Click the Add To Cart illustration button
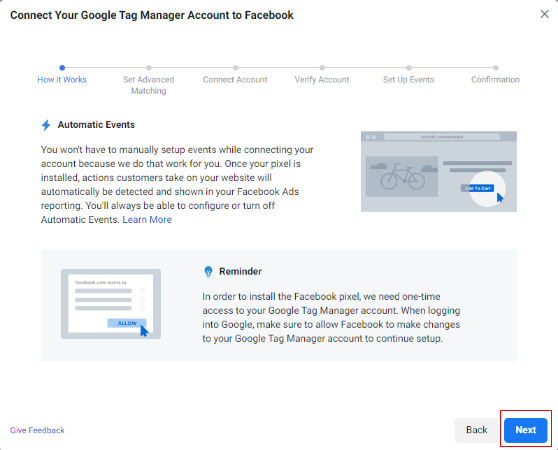The height and width of the screenshot is (450, 558). [477, 188]
